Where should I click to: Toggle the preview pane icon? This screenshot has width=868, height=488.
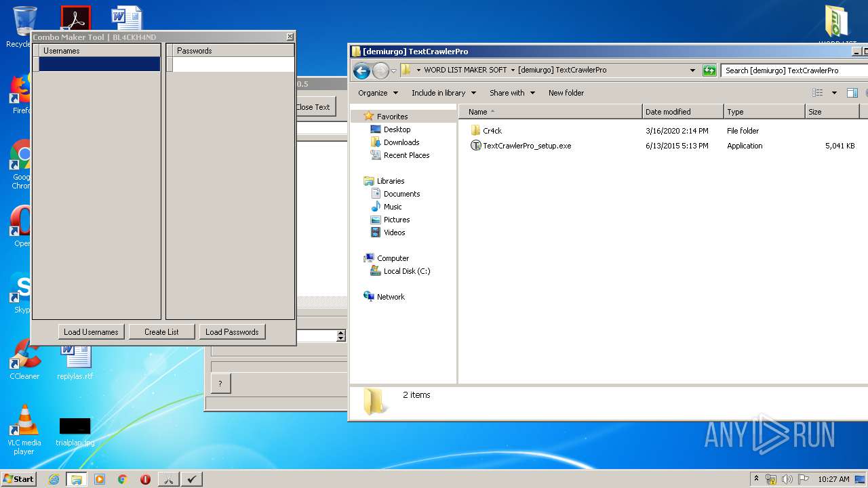(x=852, y=93)
